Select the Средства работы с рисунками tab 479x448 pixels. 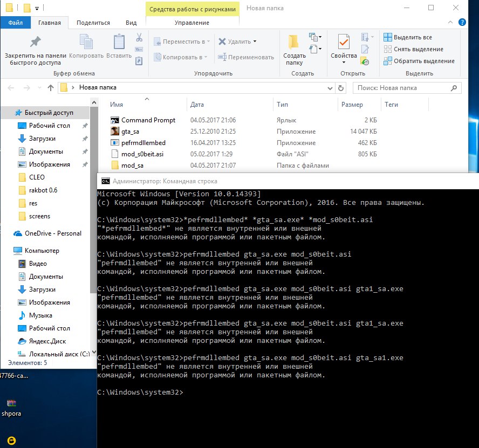[x=193, y=9]
